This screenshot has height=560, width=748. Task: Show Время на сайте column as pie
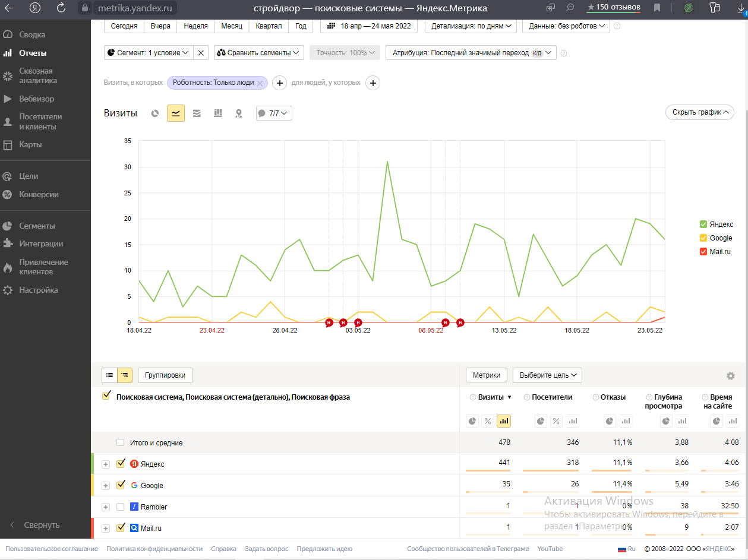(x=717, y=421)
